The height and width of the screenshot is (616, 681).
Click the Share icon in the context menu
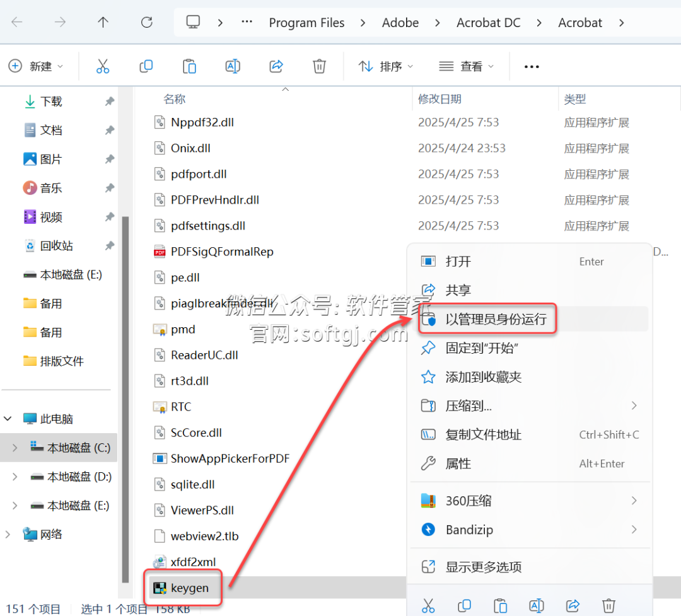click(x=573, y=605)
